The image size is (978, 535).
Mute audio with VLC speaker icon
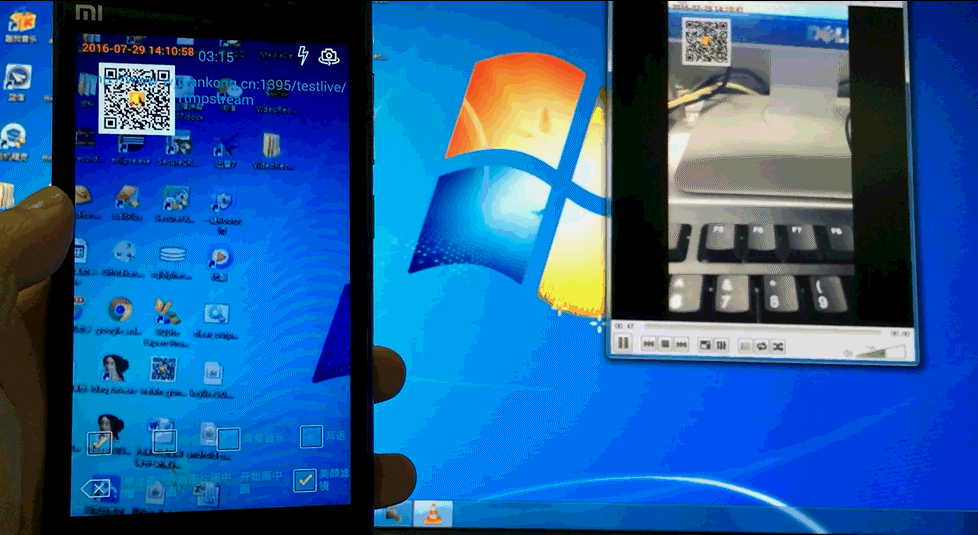[848, 354]
